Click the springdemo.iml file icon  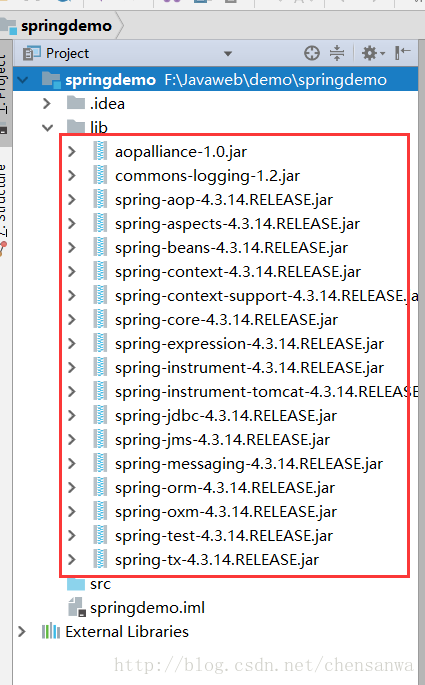(76, 608)
